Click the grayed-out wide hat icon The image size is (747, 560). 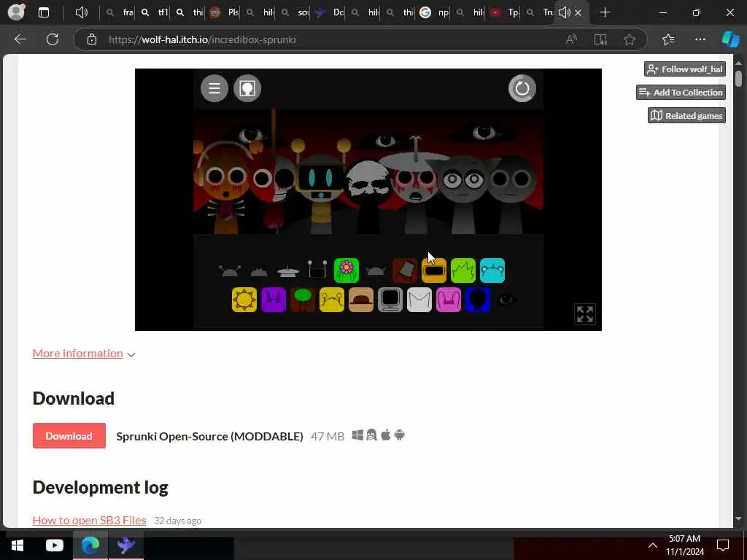[x=288, y=272]
